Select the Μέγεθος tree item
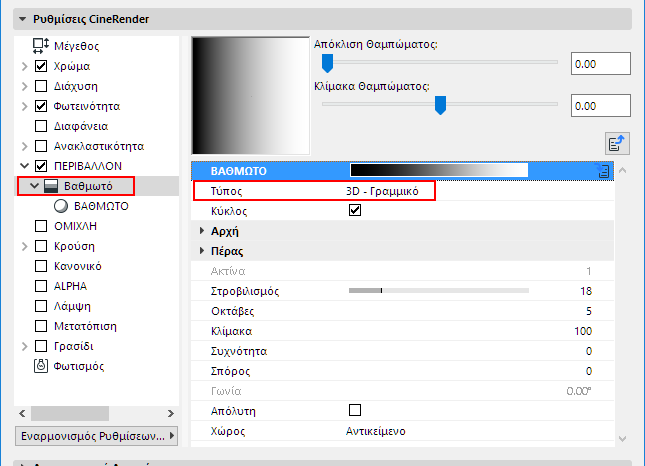 (77, 46)
